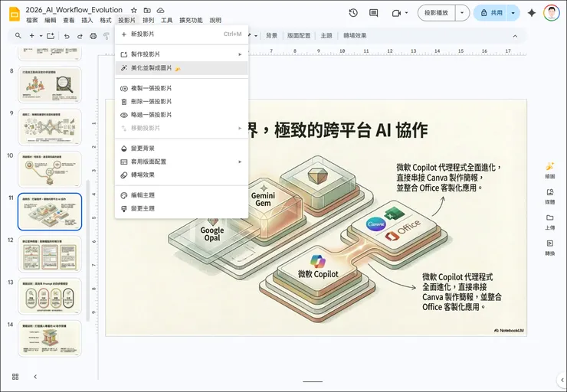The height and width of the screenshot is (392, 567).
Task: Open the 投影播放 dropdown arrow
Action: [x=462, y=13]
